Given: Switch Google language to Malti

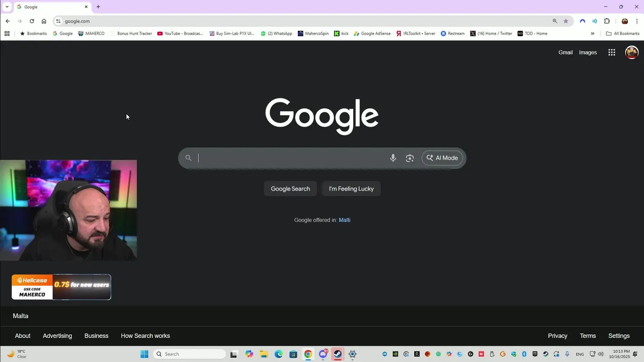Looking at the screenshot, I should click(x=345, y=220).
